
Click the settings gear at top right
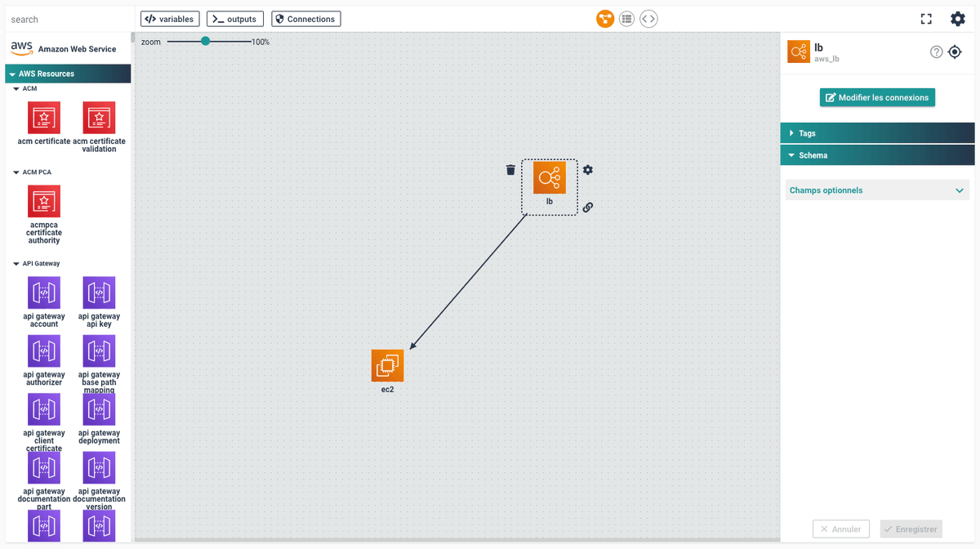(957, 18)
